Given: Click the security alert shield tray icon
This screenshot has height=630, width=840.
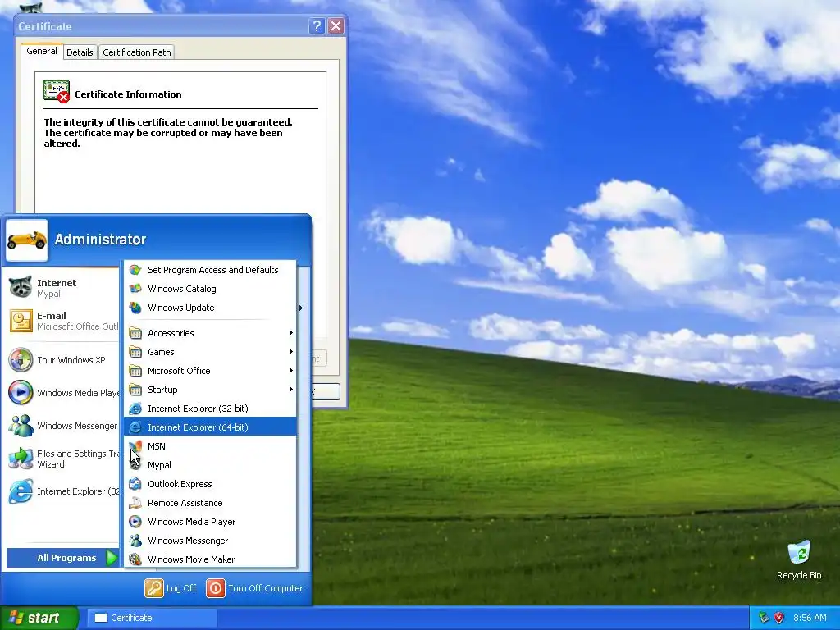Looking at the screenshot, I should tap(779, 618).
